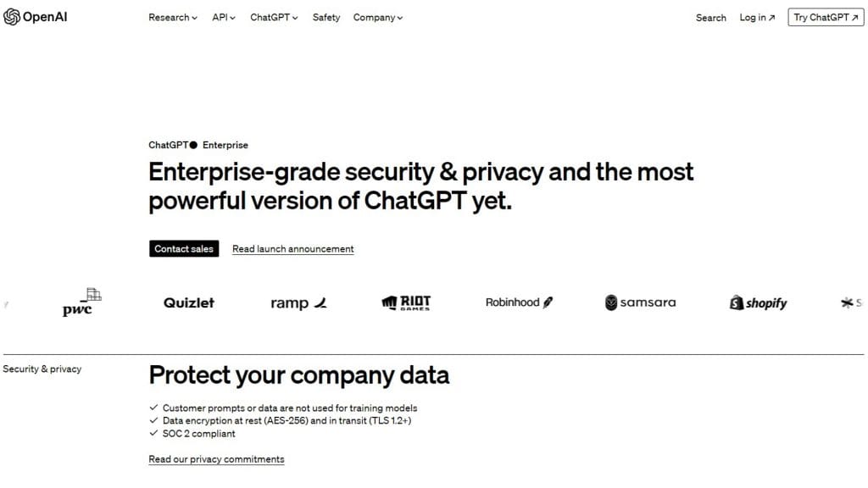
Task: Click the Ramp logo
Action: coord(299,302)
